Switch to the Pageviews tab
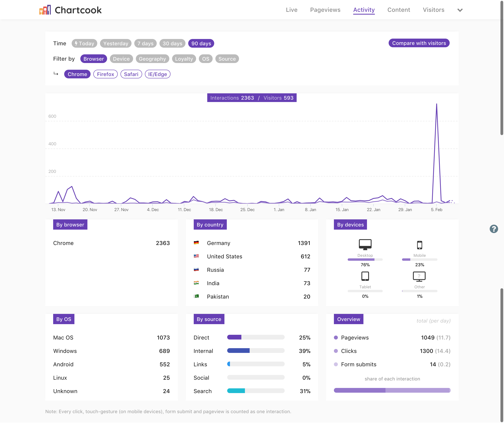This screenshot has height=423, width=504. pos(325,10)
